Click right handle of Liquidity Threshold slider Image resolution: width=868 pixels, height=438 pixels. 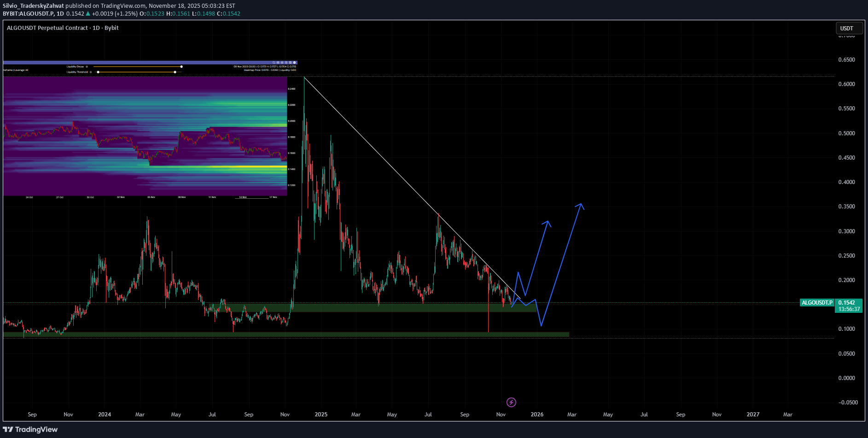[175, 72]
